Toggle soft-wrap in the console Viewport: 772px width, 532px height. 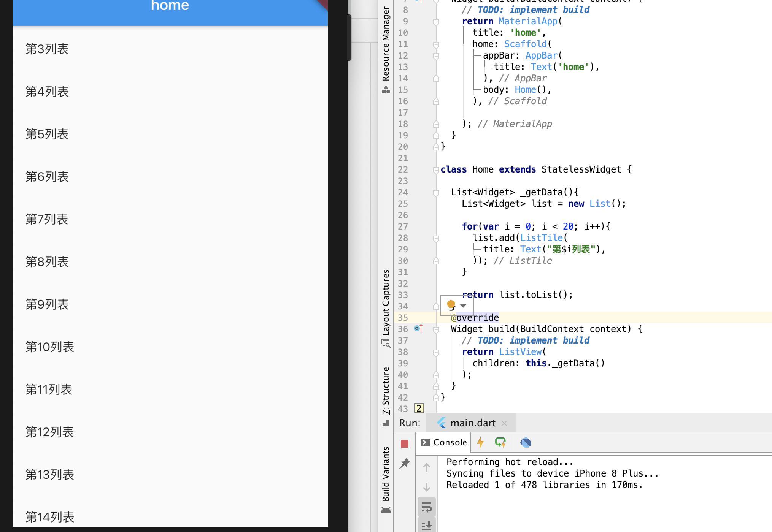click(427, 507)
